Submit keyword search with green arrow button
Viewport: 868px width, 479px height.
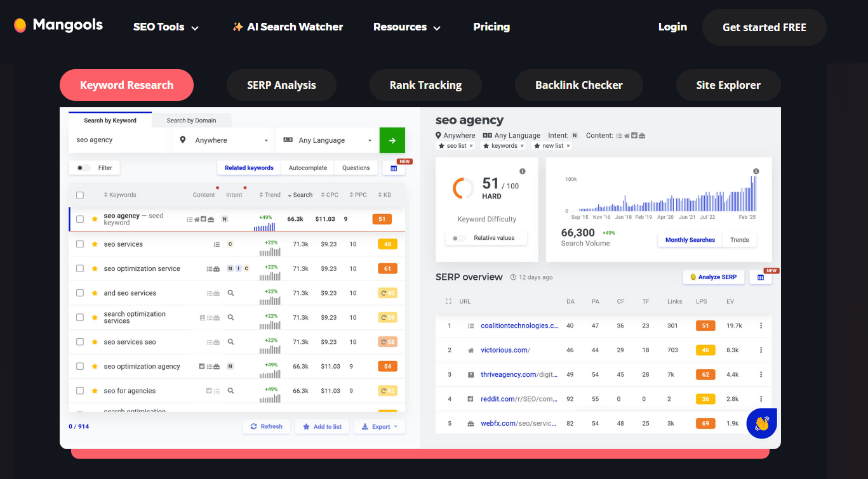pyautogui.click(x=392, y=140)
